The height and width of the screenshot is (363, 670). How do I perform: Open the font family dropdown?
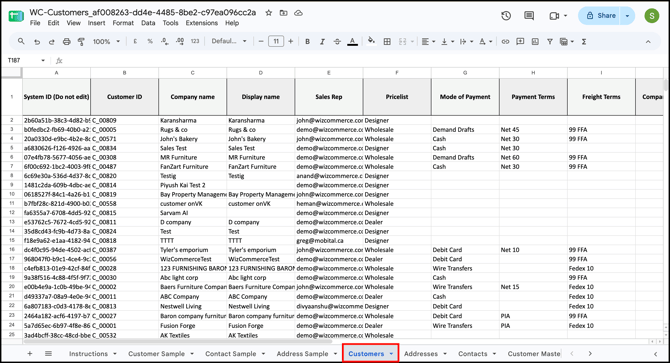point(229,41)
